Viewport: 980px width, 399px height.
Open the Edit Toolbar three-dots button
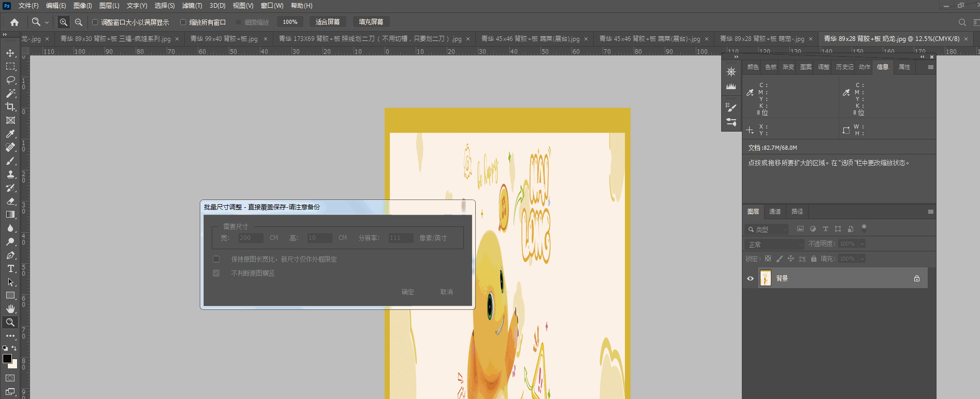click(x=10, y=336)
